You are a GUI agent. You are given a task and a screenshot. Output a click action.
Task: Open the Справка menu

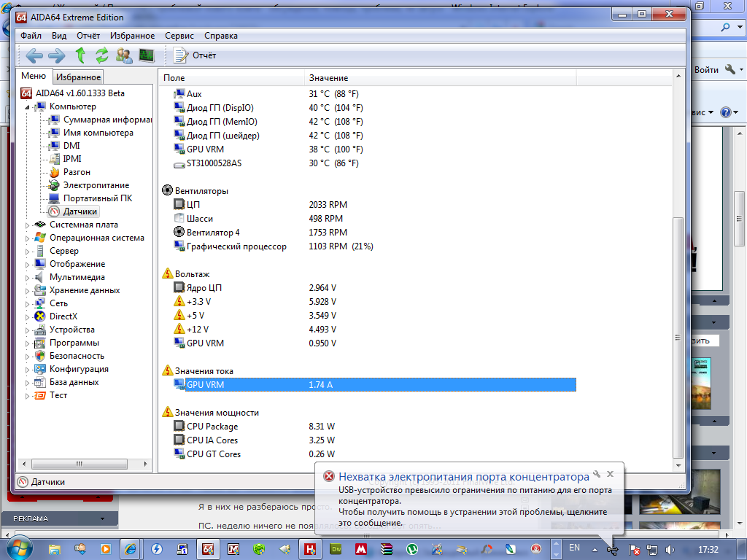[221, 36]
